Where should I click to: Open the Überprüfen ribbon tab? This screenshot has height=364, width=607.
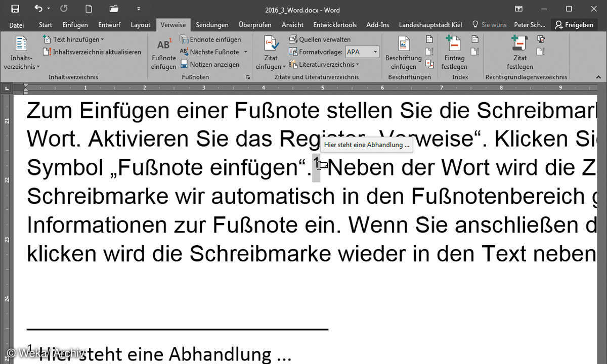pyautogui.click(x=255, y=25)
